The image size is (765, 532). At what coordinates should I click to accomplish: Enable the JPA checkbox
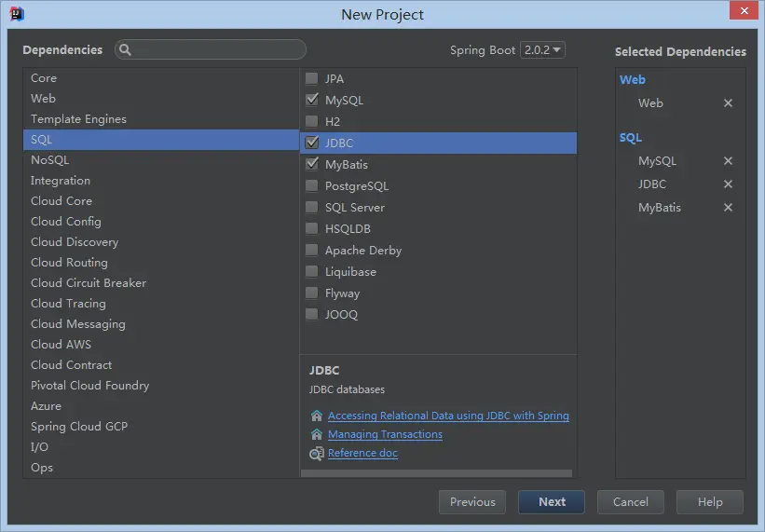(311, 78)
